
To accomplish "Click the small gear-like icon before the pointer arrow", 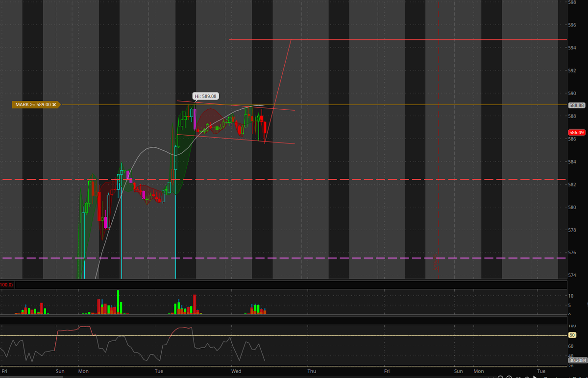I will [527, 377].
